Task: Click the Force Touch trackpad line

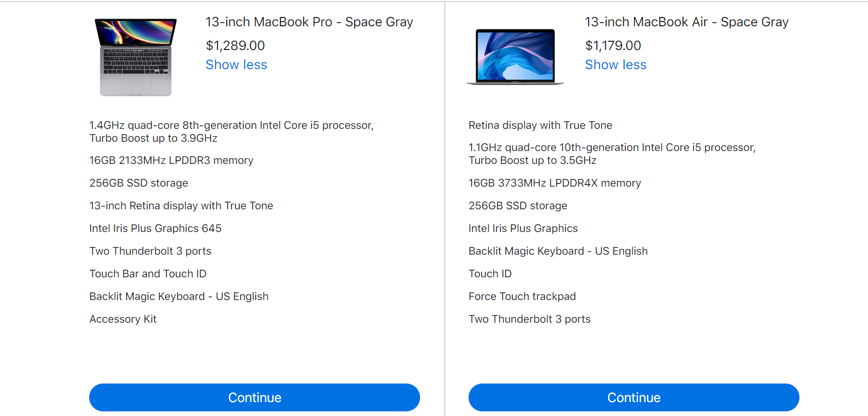Action: pyautogui.click(x=522, y=296)
